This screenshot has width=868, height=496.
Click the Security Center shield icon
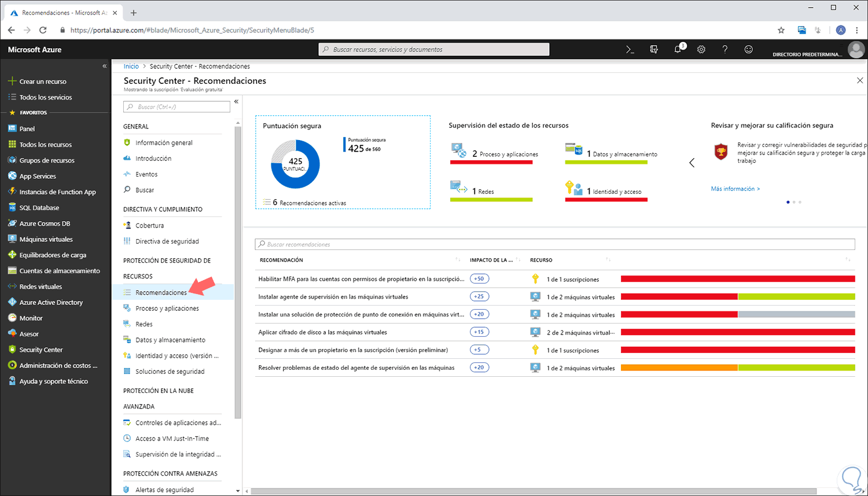click(12, 350)
